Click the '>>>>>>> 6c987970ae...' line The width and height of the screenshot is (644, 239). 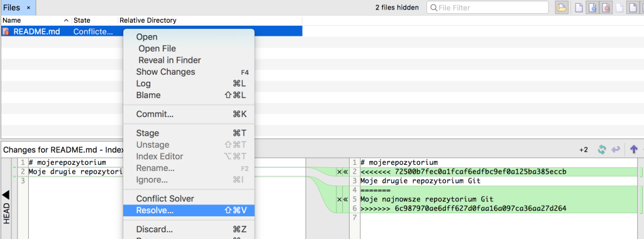464,209
